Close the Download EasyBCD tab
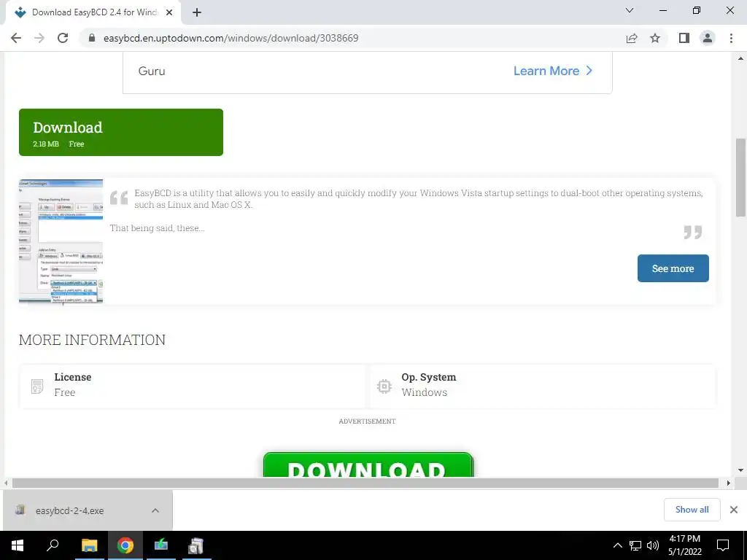 [x=169, y=12]
